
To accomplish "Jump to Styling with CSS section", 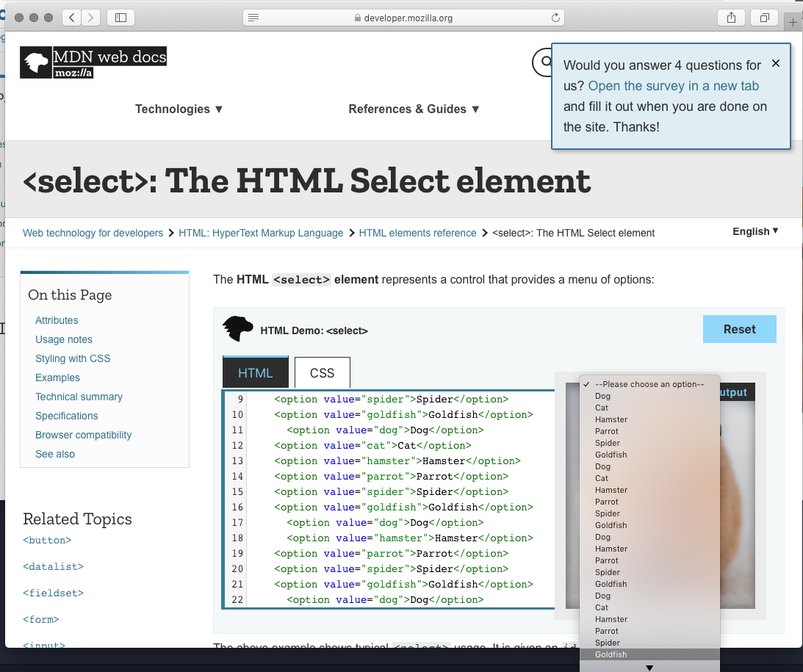I will (73, 358).
